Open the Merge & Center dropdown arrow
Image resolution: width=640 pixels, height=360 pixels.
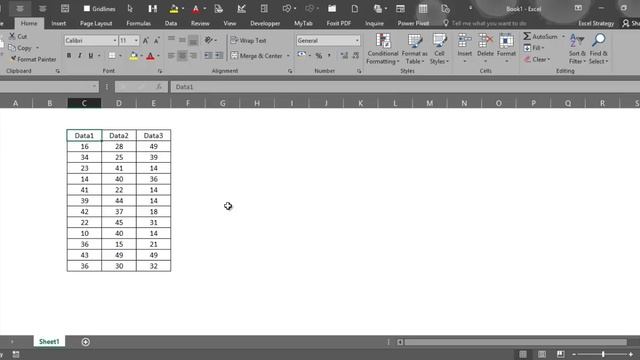(288, 56)
